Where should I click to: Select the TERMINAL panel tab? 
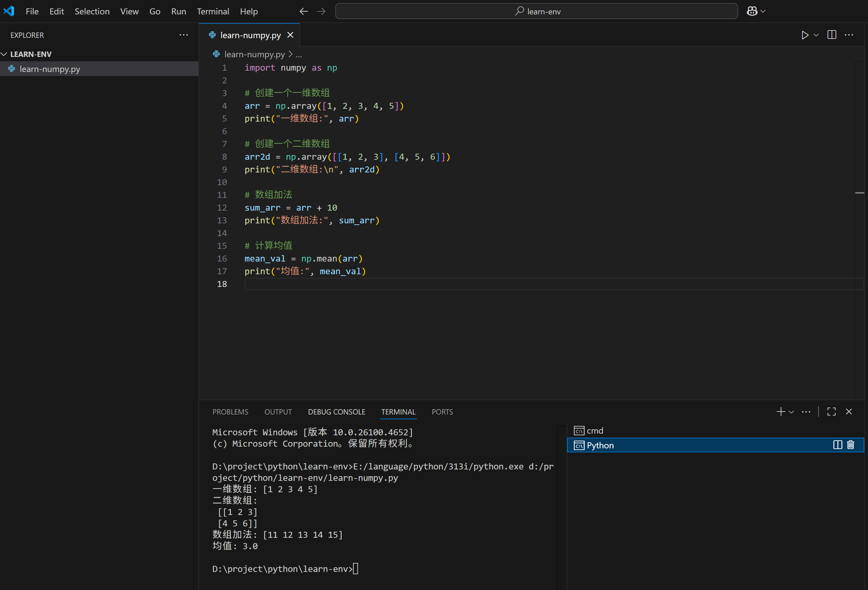pyautogui.click(x=398, y=412)
